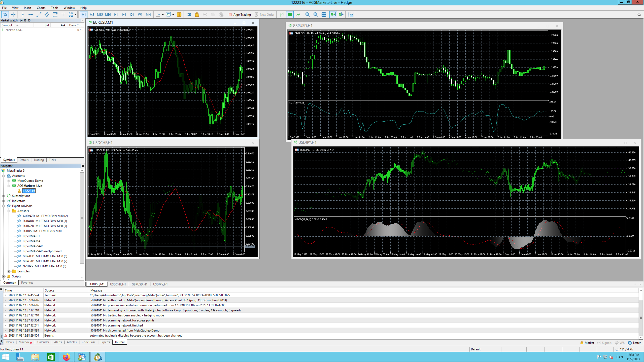Select the cursor arrow tool

[x=5, y=15]
